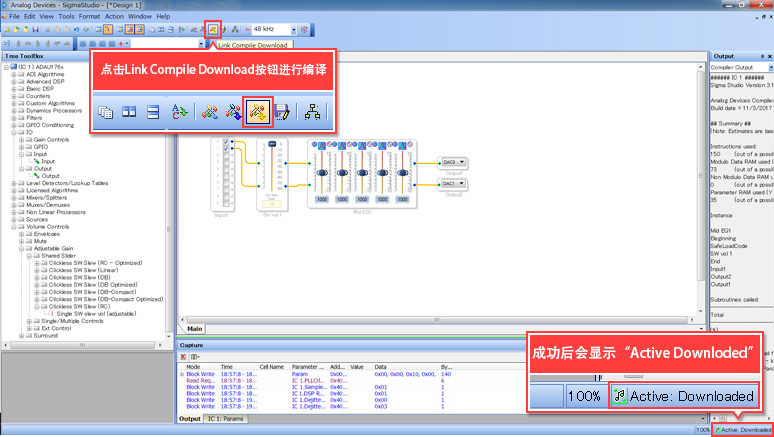Click the SW Slew Rate value field showing 12
Image resolution: width=774 pixels, height=437 pixels.
(272, 204)
